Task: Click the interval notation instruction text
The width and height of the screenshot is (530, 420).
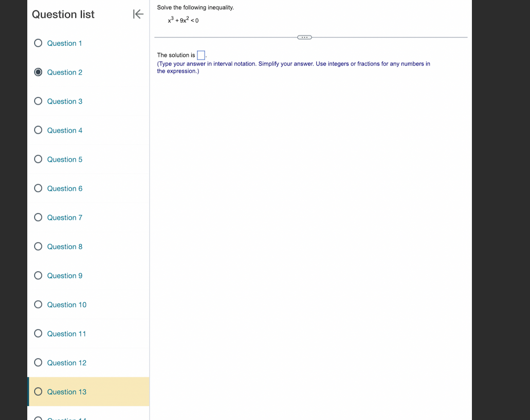Action: 294,67
